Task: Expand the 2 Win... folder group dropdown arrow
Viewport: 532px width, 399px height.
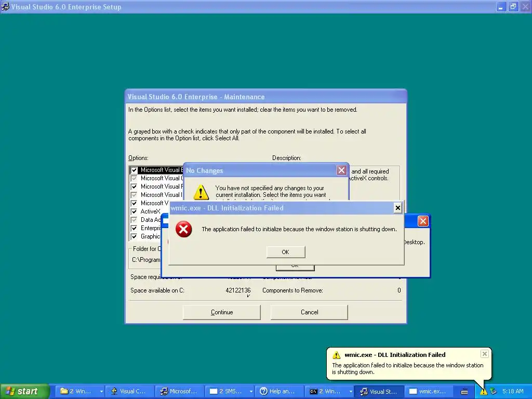Action: [x=101, y=392]
